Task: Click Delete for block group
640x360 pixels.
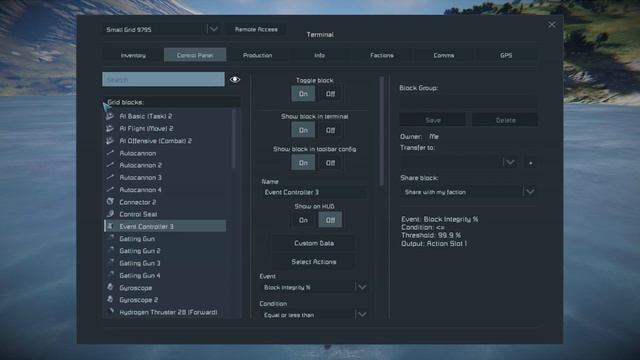Action: (505, 120)
